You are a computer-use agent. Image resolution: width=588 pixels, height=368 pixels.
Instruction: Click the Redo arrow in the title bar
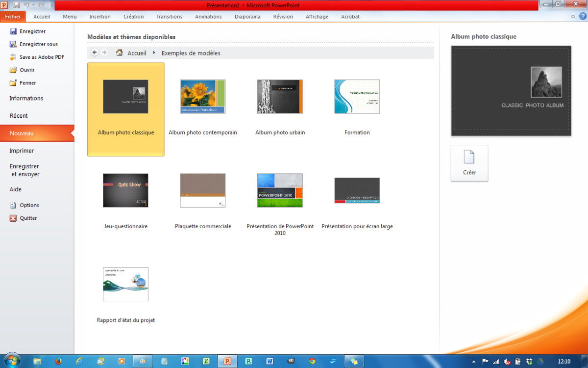(41, 5)
